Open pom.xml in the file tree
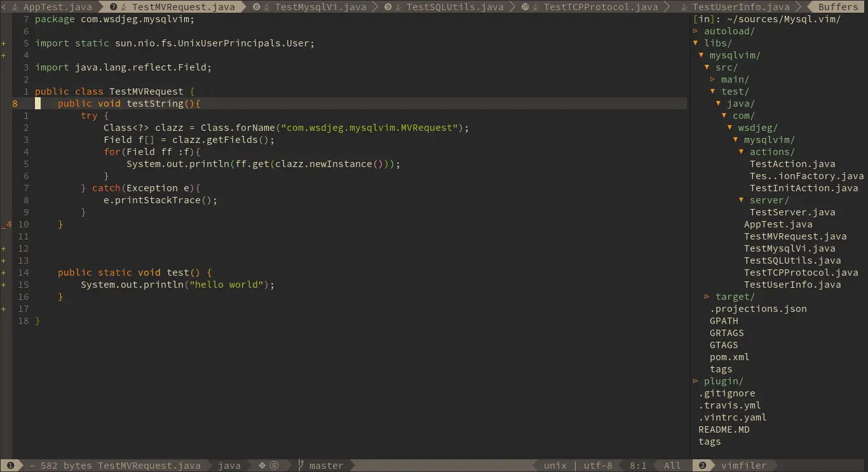 pyautogui.click(x=729, y=357)
